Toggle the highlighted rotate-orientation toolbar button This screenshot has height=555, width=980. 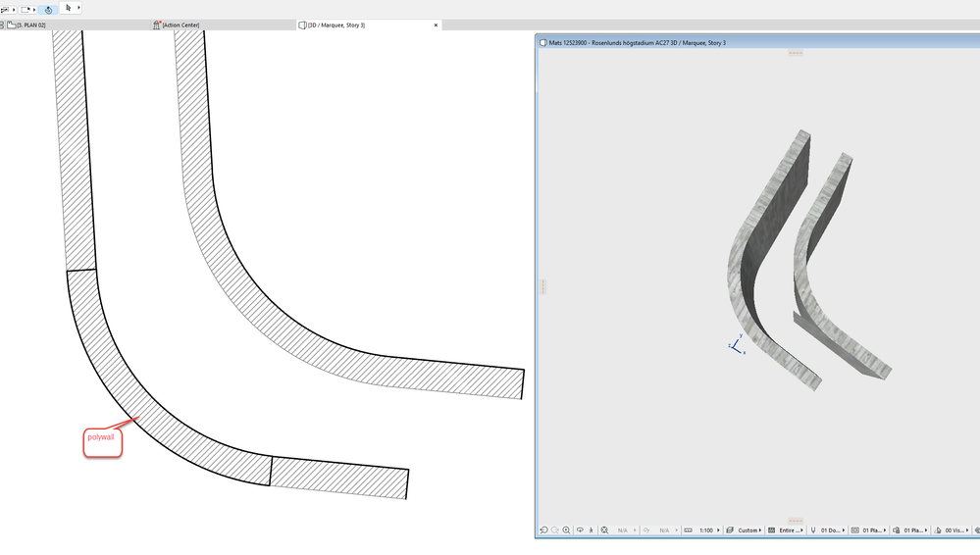coord(48,10)
